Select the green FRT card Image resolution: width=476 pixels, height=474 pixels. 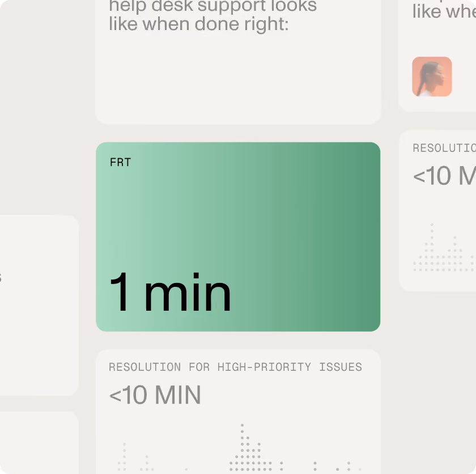pos(238,236)
